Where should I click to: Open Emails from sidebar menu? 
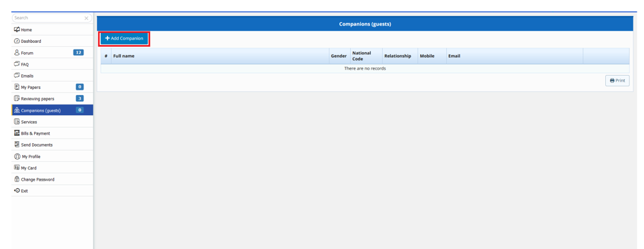52,76
